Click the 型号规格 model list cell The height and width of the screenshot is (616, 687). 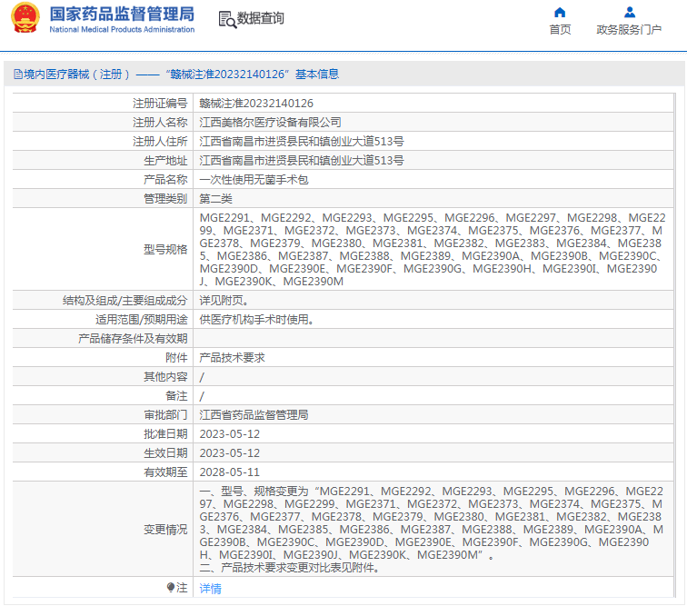(x=433, y=249)
